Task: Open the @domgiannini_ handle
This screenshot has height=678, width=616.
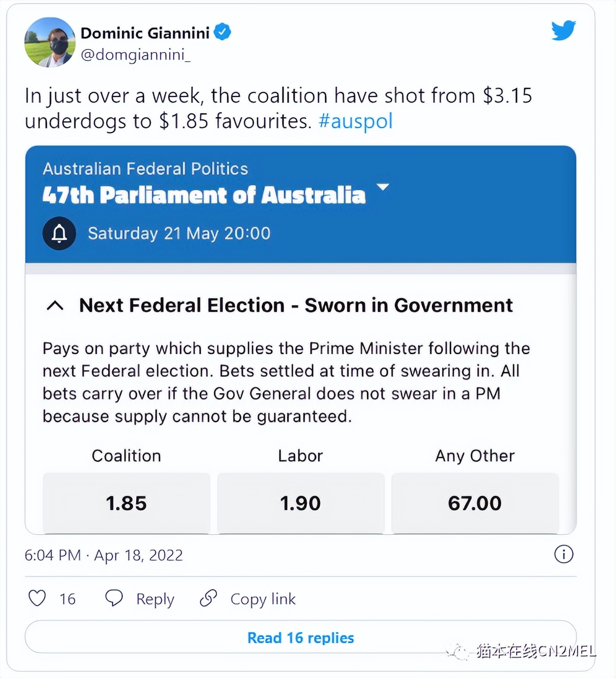Action: 136,55
